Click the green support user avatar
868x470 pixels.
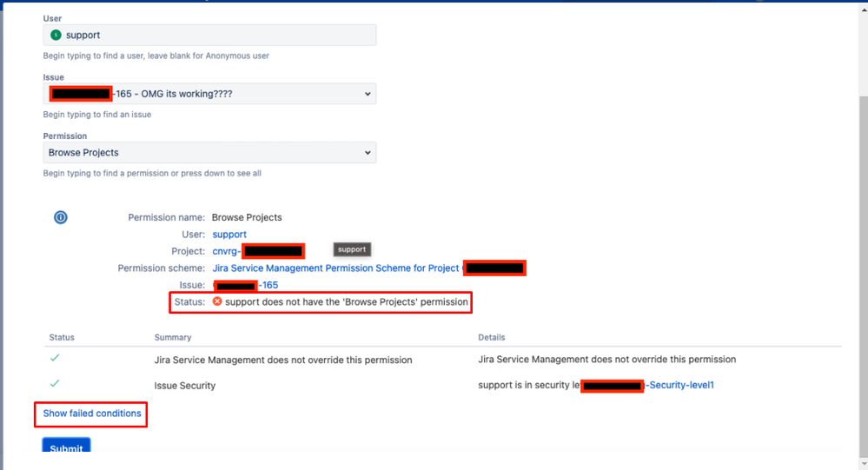[x=56, y=35]
